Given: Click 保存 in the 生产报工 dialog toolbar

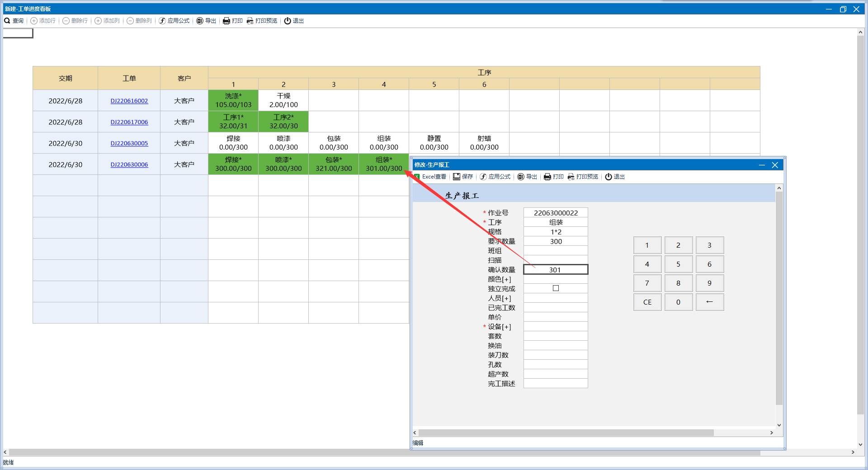Looking at the screenshot, I should click(463, 177).
